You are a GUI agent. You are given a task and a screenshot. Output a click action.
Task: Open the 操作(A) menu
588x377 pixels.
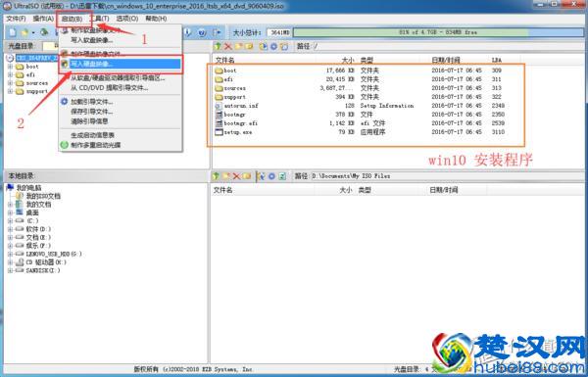(43, 19)
